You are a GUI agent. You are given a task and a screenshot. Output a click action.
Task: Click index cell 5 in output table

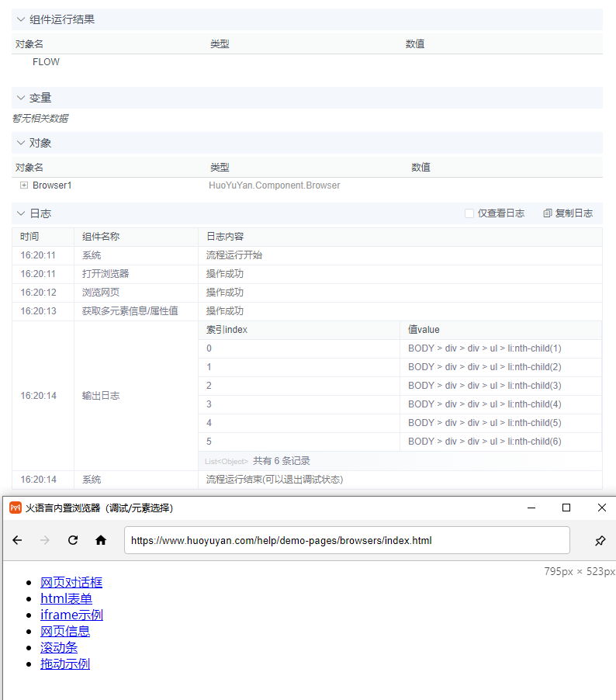299,441
